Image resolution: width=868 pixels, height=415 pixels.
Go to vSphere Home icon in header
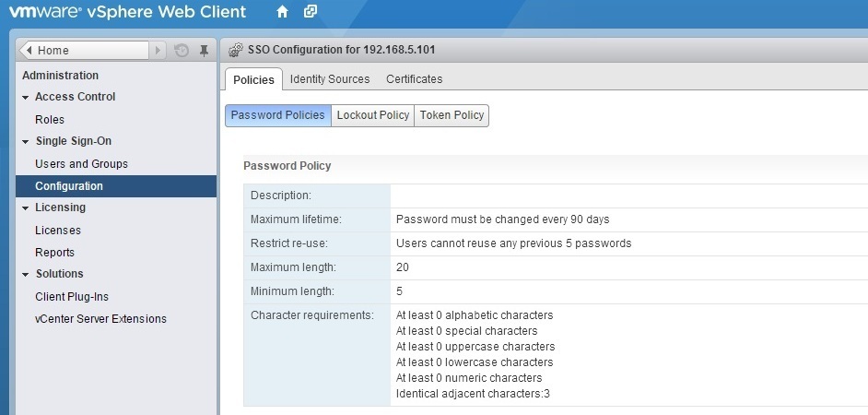click(282, 12)
